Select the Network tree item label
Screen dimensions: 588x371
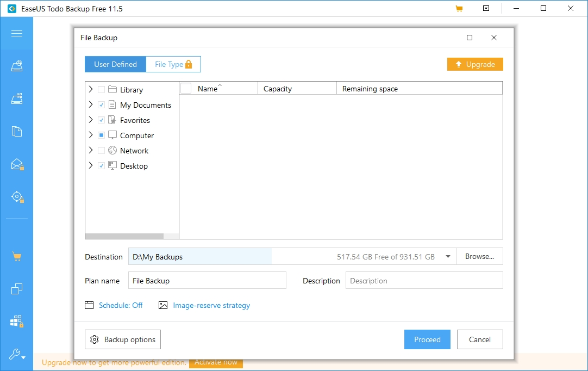coord(134,151)
